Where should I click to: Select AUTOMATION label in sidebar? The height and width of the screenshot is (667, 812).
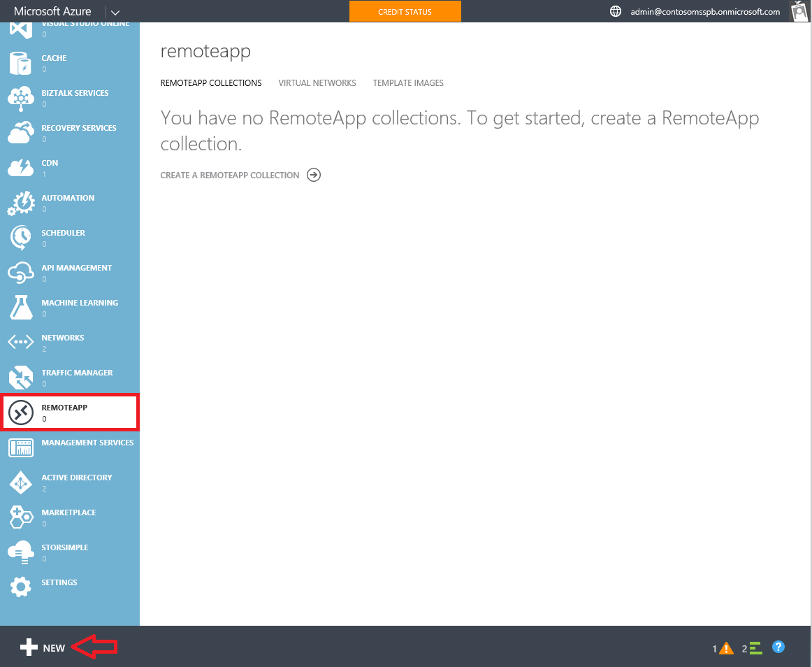[68, 198]
